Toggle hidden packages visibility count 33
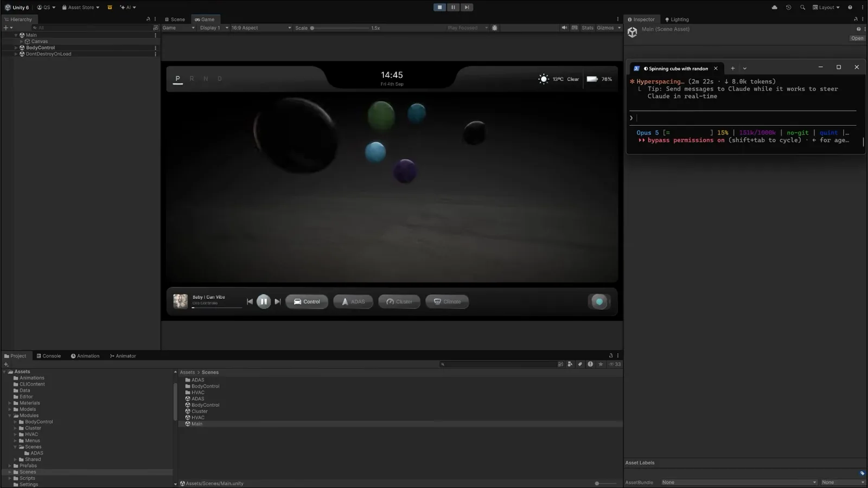 [615, 364]
